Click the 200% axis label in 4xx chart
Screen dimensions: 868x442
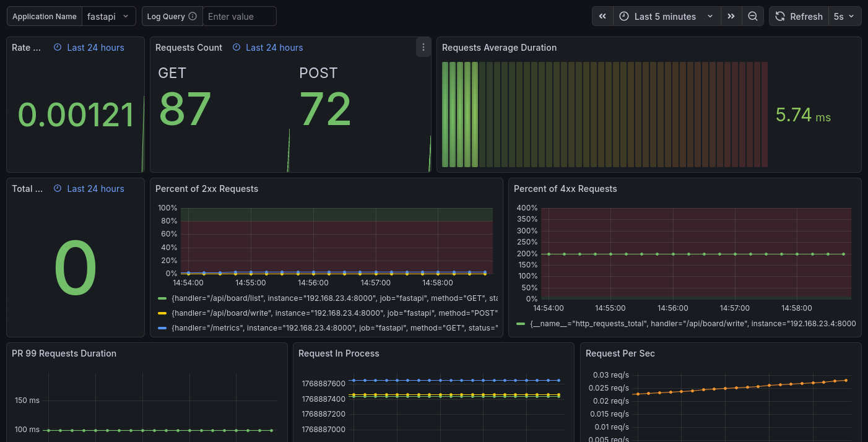pos(527,254)
